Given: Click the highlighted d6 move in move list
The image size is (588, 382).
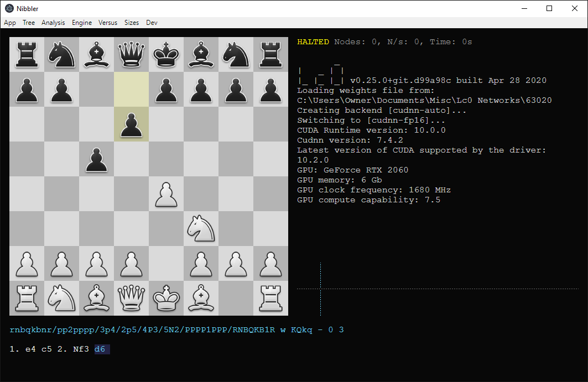Looking at the screenshot, I should tap(101, 349).
